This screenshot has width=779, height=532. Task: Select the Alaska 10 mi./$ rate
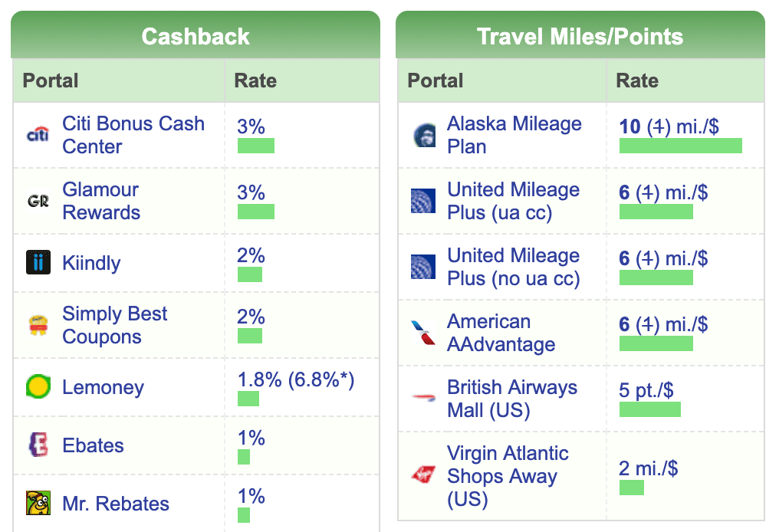tap(669, 126)
